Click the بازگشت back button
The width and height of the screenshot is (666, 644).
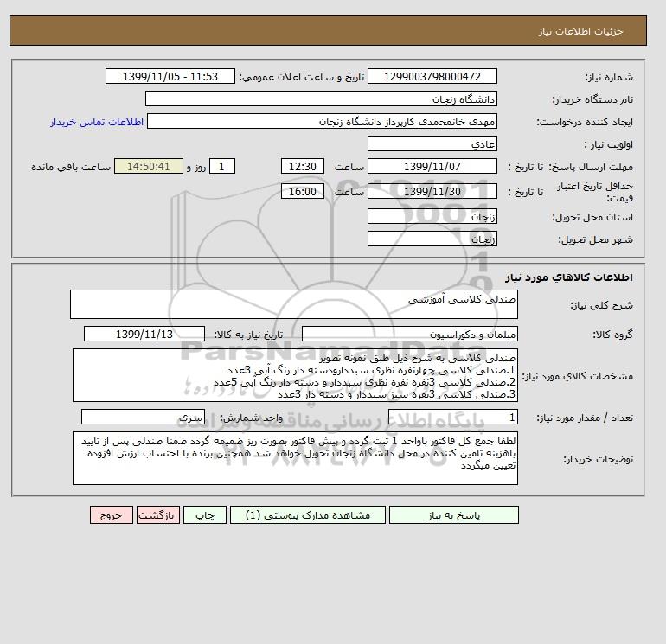(158, 515)
